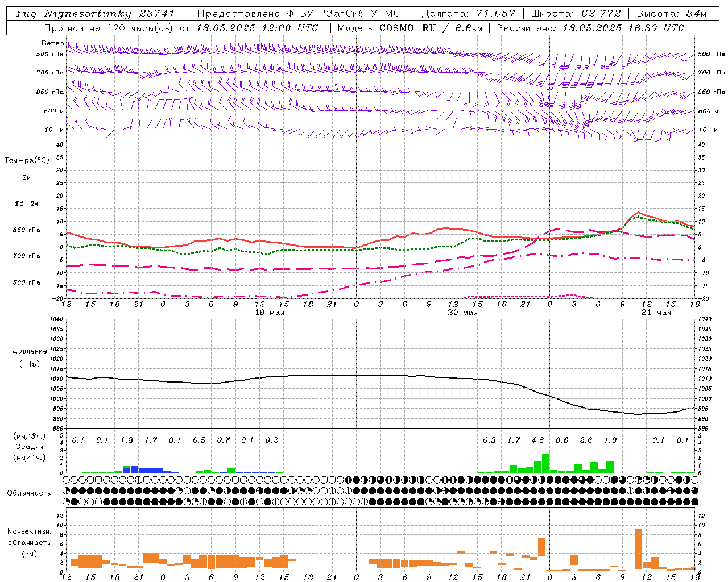Click the tallest green precipitation bar
728x582 pixels.
(x=545, y=463)
